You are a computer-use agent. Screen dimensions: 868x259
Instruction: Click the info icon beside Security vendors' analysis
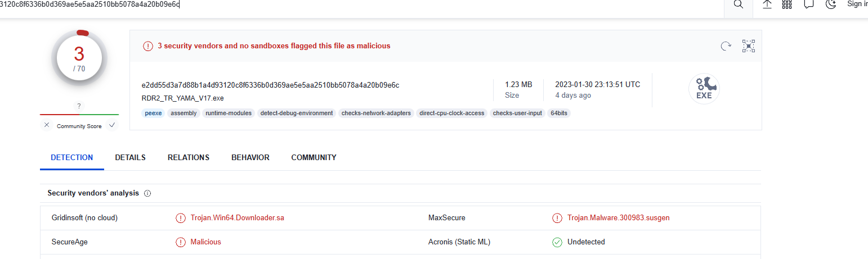click(147, 193)
